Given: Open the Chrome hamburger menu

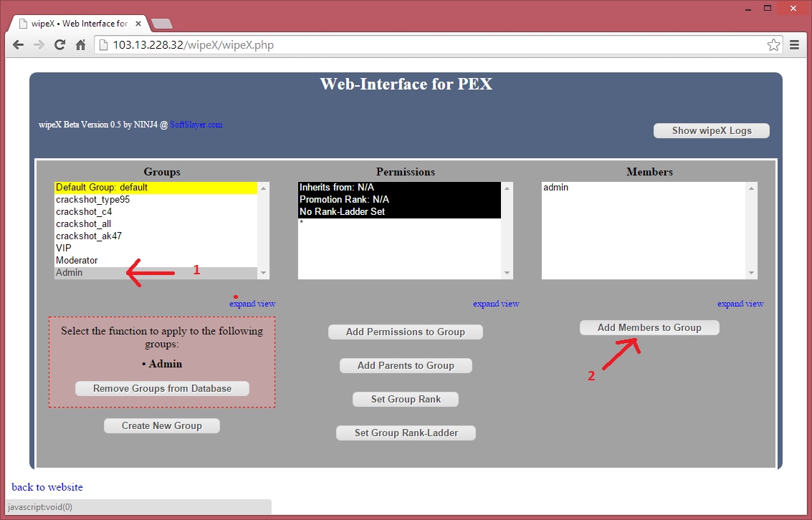Looking at the screenshot, I should pyautogui.click(x=794, y=45).
